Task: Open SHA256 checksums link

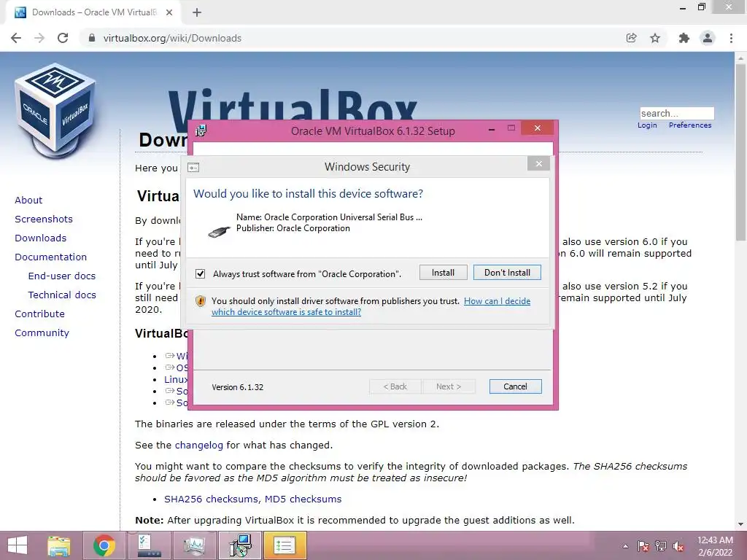Action: point(212,499)
